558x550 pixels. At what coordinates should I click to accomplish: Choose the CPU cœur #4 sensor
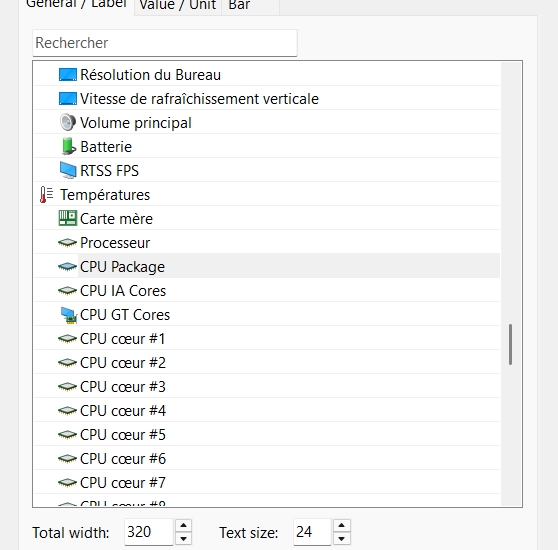click(123, 411)
